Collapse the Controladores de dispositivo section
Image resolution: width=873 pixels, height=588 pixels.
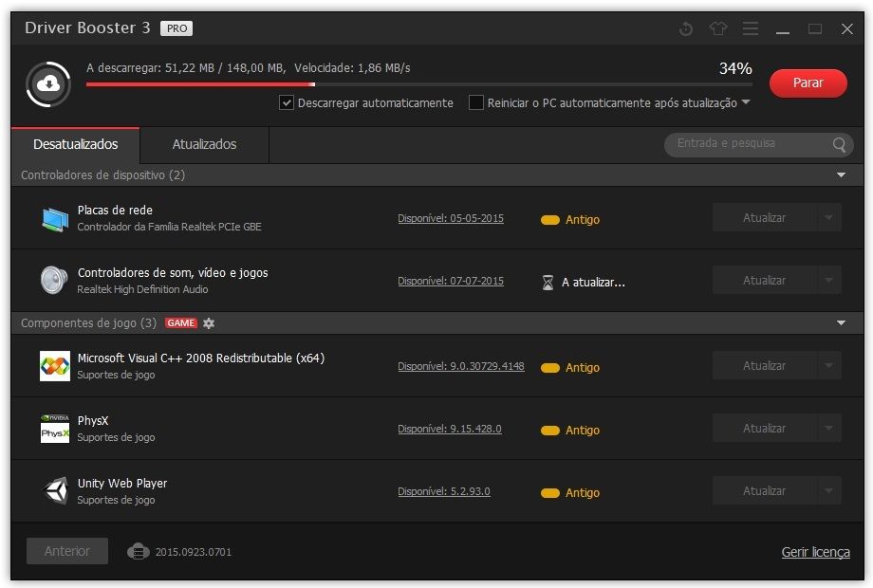pos(841,175)
